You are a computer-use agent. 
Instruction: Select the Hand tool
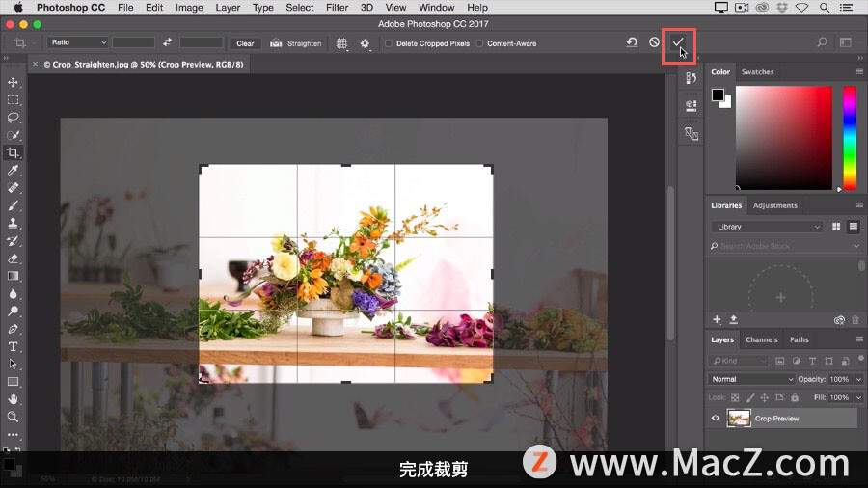pyautogui.click(x=13, y=399)
